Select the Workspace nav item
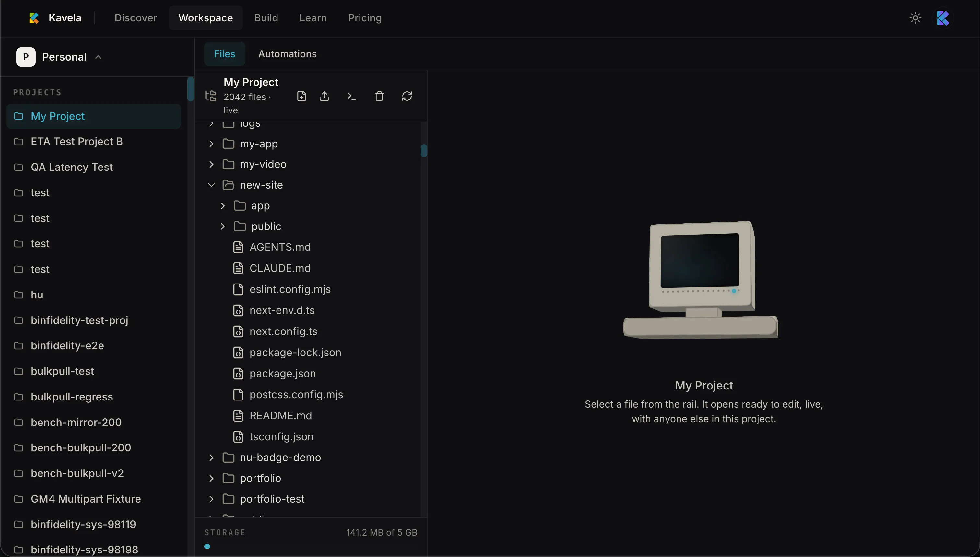The height and width of the screenshot is (557, 980). (x=206, y=18)
